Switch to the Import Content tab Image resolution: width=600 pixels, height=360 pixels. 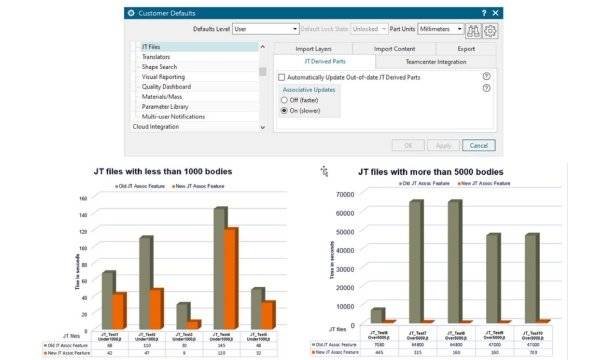[x=395, y=49]
